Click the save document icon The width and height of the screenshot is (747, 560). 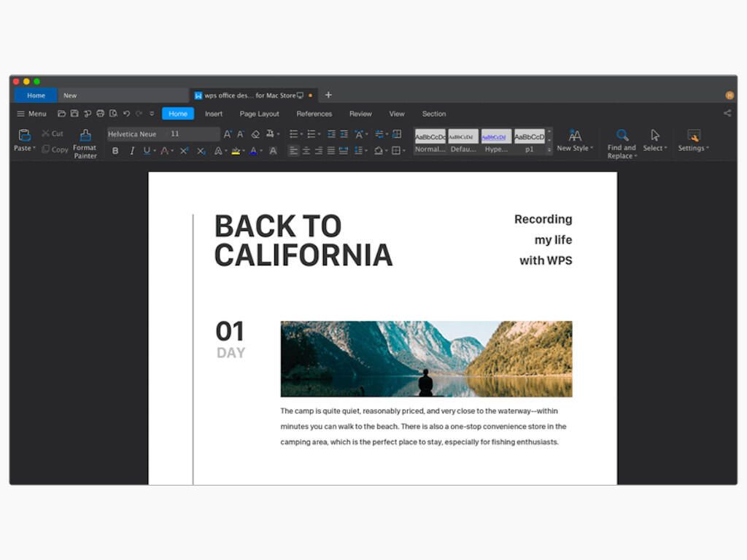(74, 114)
